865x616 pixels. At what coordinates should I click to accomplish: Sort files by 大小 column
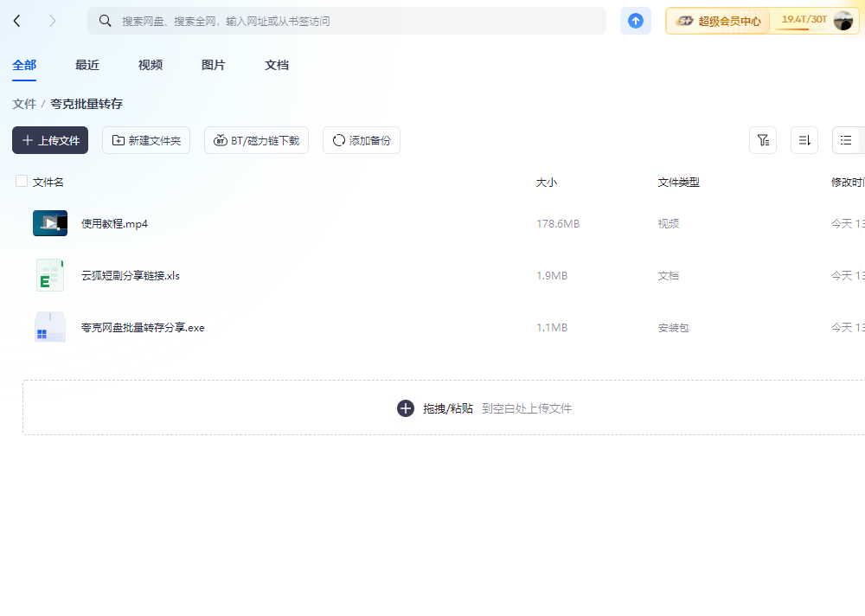click(547, 182)
